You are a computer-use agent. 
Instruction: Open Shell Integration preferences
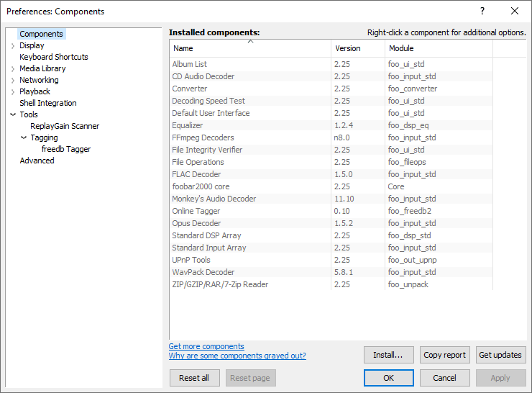click(x=47, y=103)
